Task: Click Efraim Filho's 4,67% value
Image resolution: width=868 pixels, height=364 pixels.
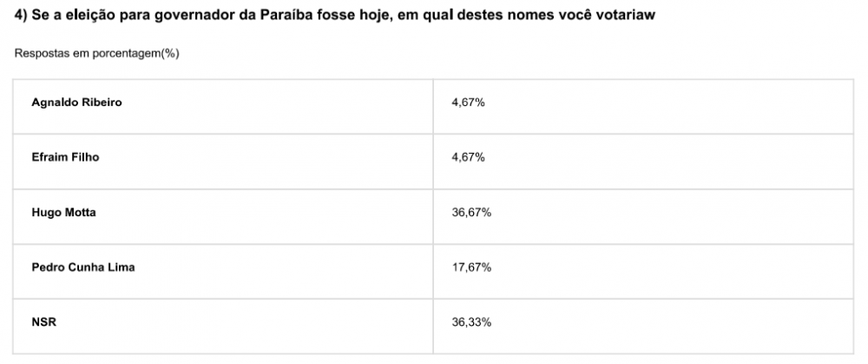Action: [x=469, y=157]
